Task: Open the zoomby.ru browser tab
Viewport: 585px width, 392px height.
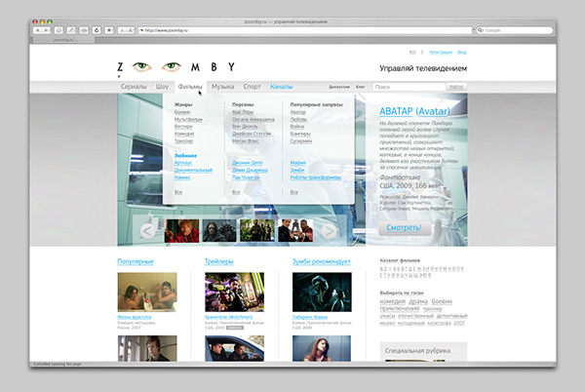Action: click(63, 40)
